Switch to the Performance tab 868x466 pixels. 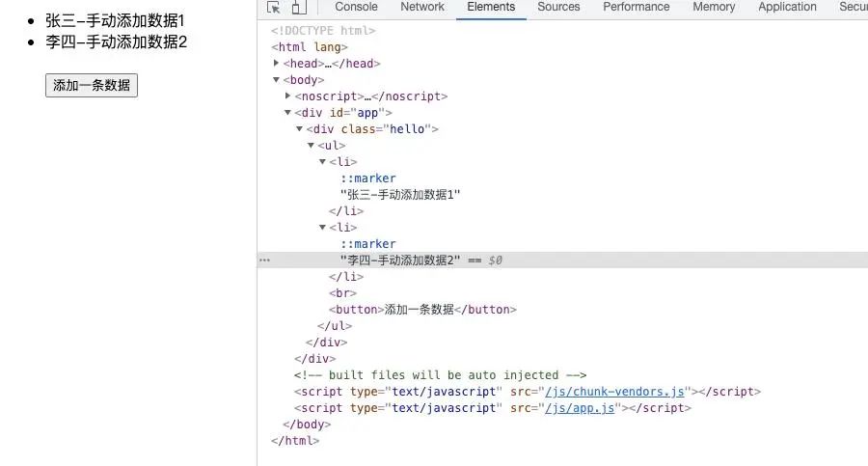click(x=637, y=7)
